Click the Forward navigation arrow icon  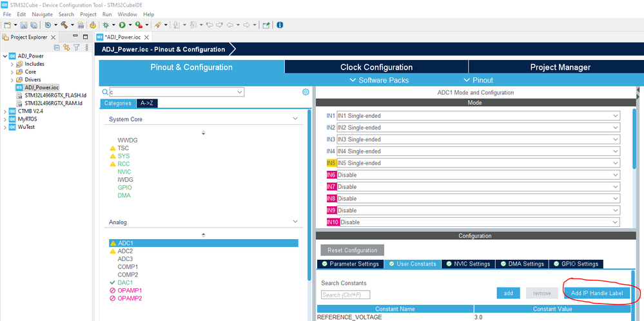pyautogui.click(x=246, y=25)
